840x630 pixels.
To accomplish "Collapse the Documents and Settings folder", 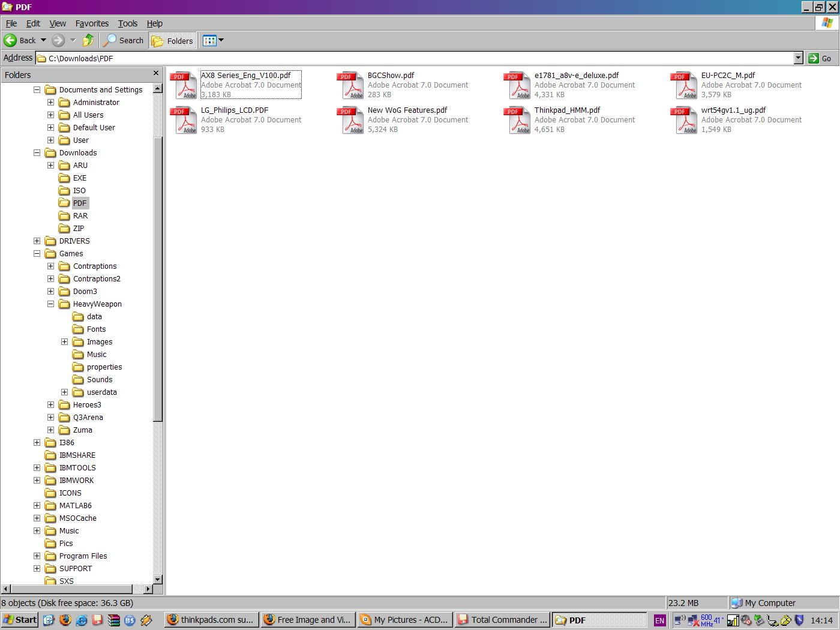I will (37, 89).
